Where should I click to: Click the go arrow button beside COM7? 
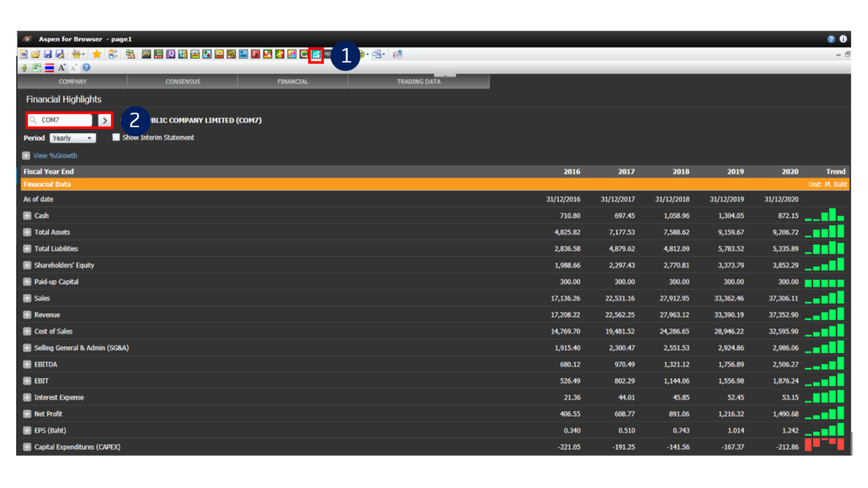coord(104,120)
